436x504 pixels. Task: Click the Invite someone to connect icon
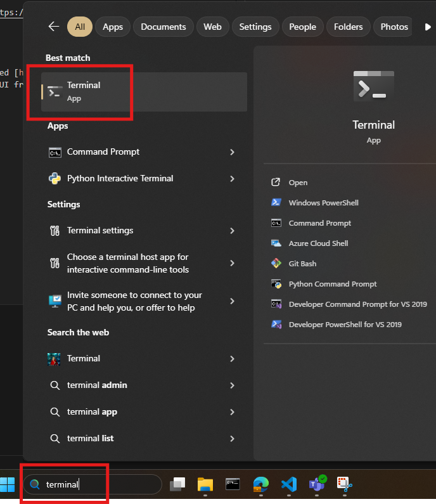(55, 301)
